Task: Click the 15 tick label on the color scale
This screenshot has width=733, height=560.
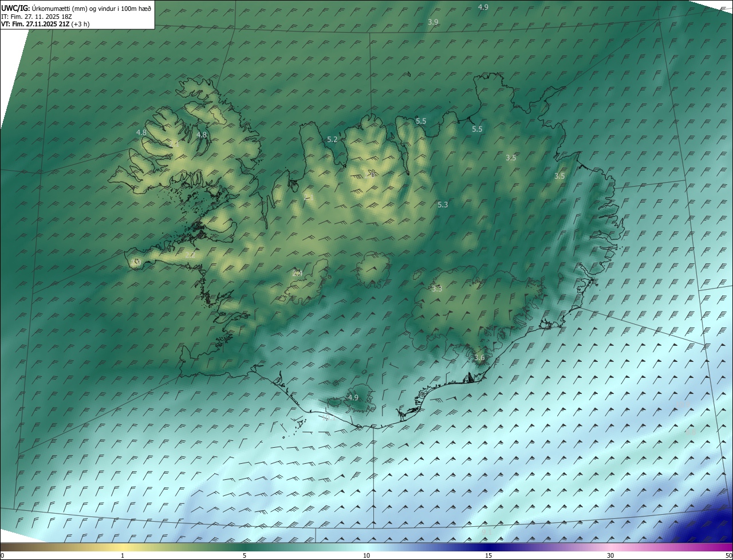Action: (x=488, y=555)
